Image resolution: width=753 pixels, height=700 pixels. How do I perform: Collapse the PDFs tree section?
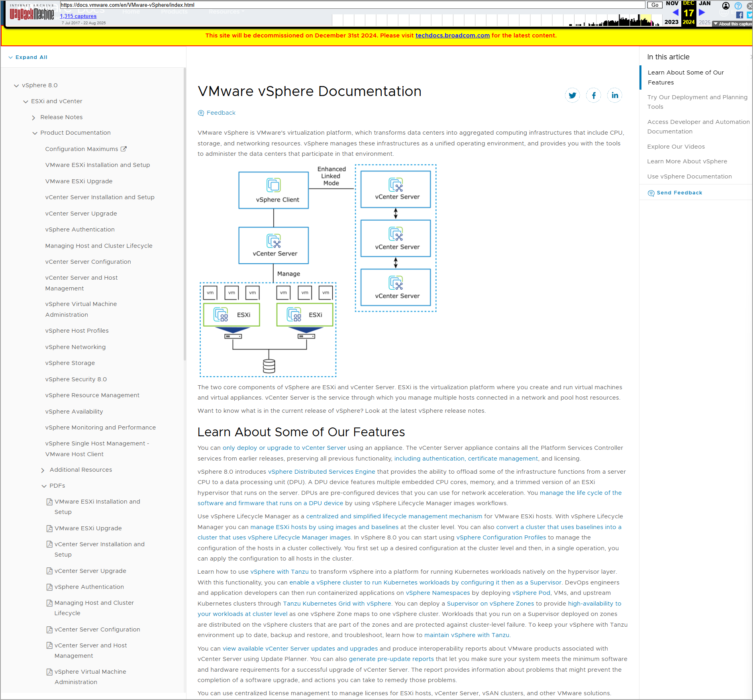[44, 486]
